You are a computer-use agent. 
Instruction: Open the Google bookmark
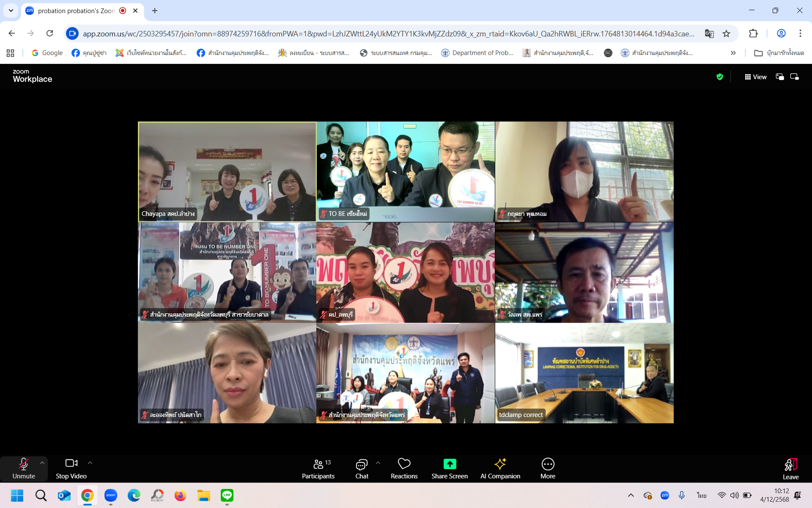click(x=47, y=53)
